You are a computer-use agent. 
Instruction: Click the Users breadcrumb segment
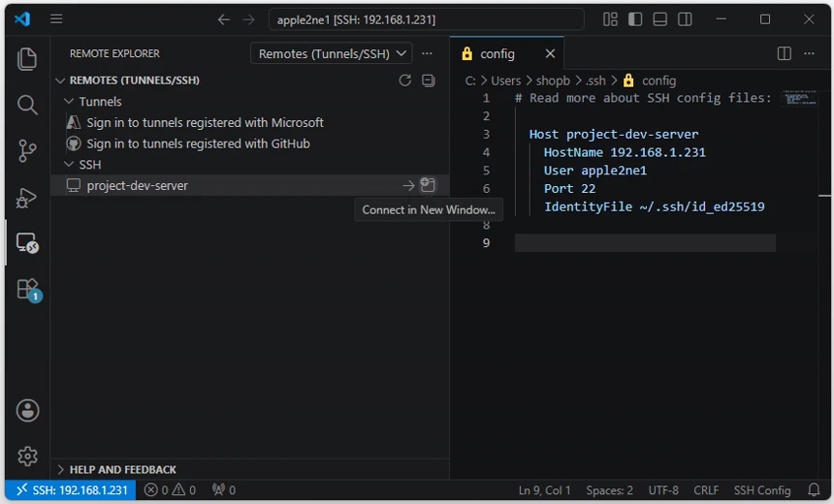505,80
